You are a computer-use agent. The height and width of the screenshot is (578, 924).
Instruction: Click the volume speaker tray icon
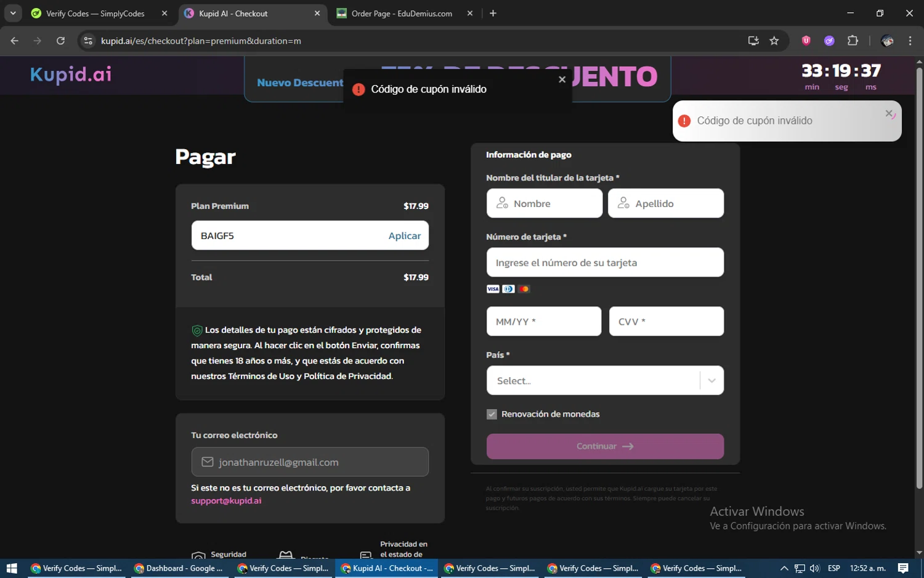814,568
